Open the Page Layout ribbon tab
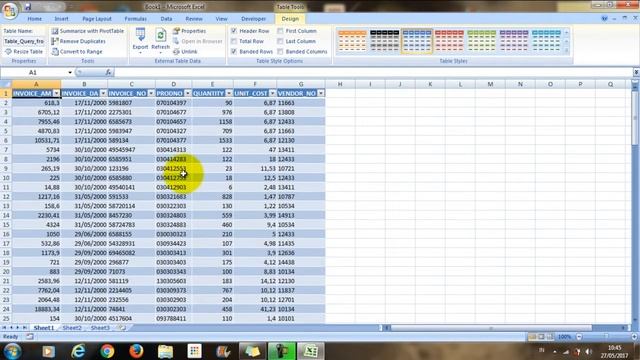Screen dimensions: 640x360 click(x=97, y=19)
